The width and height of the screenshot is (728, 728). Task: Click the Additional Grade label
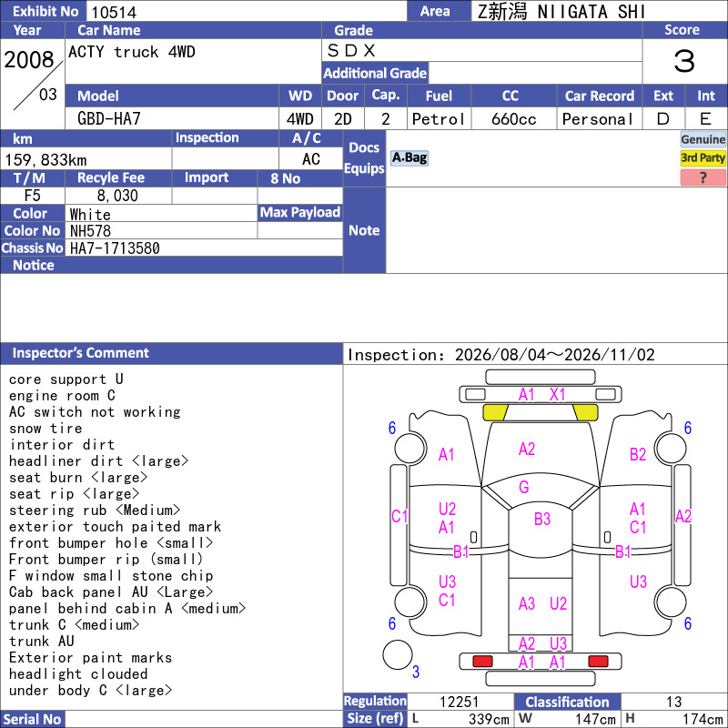pos(375,73)
